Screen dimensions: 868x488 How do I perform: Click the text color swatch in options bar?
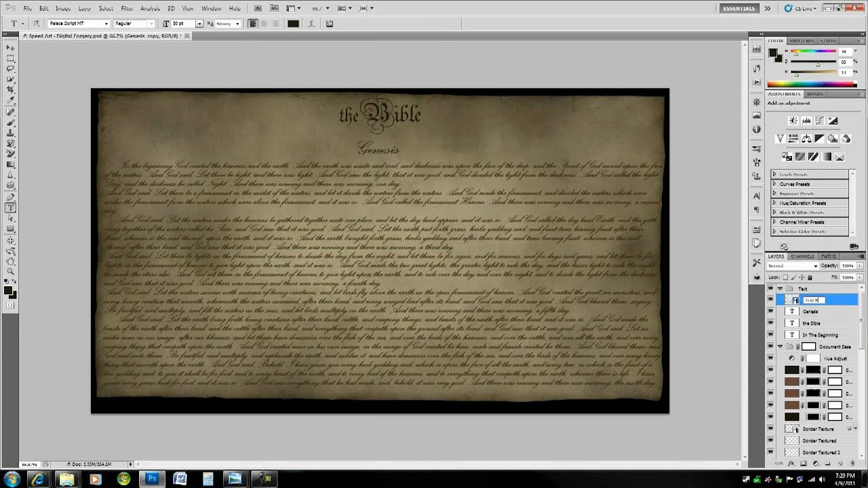[293, 24]
